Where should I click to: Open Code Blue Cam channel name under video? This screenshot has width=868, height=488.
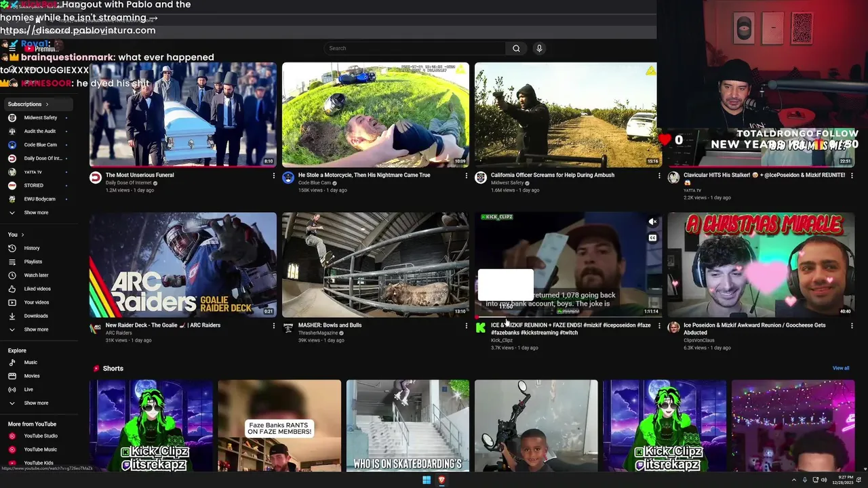tap(315, 183)
